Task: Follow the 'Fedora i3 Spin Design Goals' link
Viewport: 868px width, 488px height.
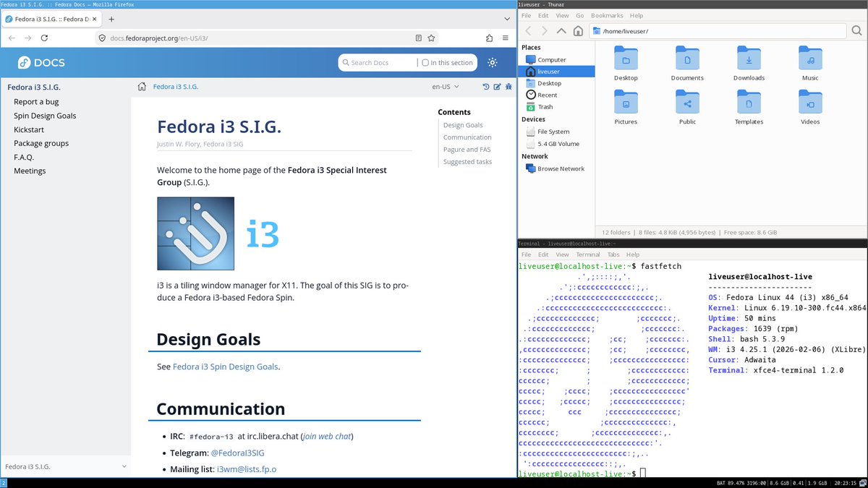Action: click(x=225, y=367)
